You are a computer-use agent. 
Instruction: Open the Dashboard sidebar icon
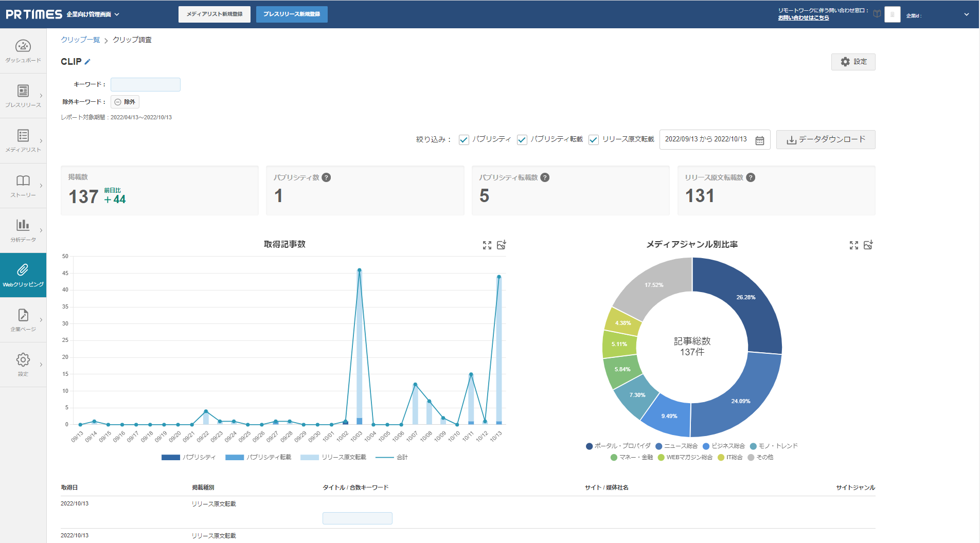tap(23, 46)
